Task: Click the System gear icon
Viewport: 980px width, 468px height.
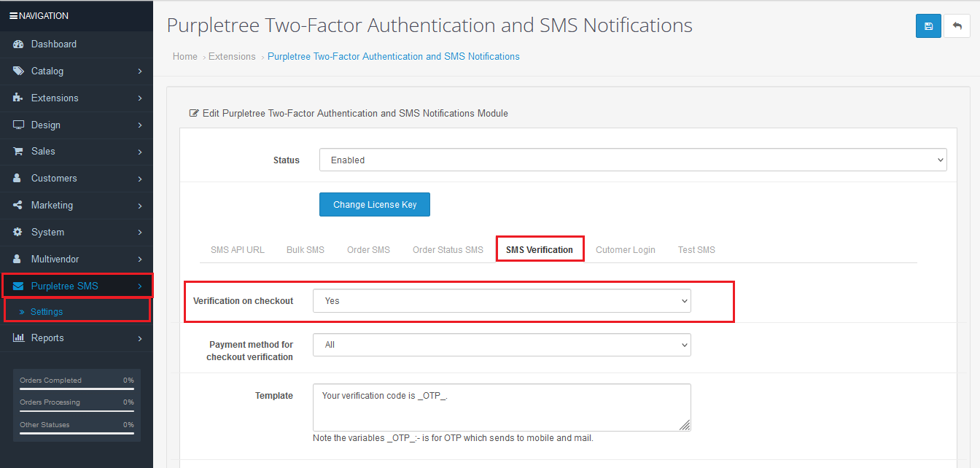Action: 18,232
